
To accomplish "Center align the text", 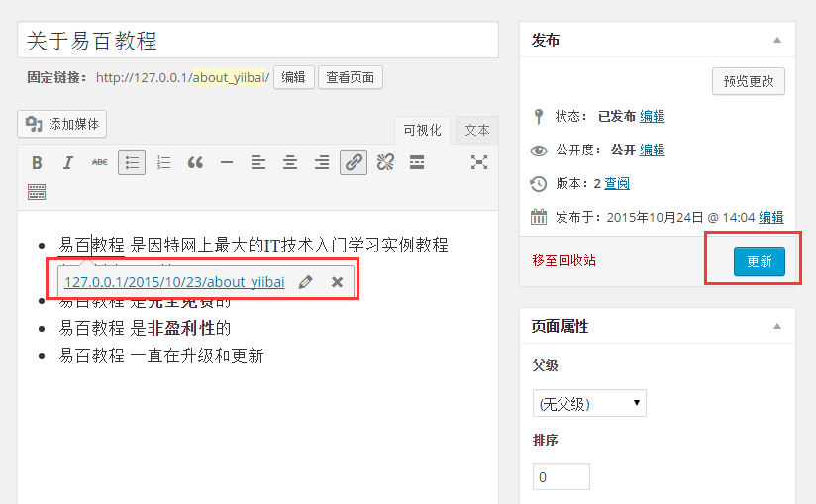I will [290, 163].
